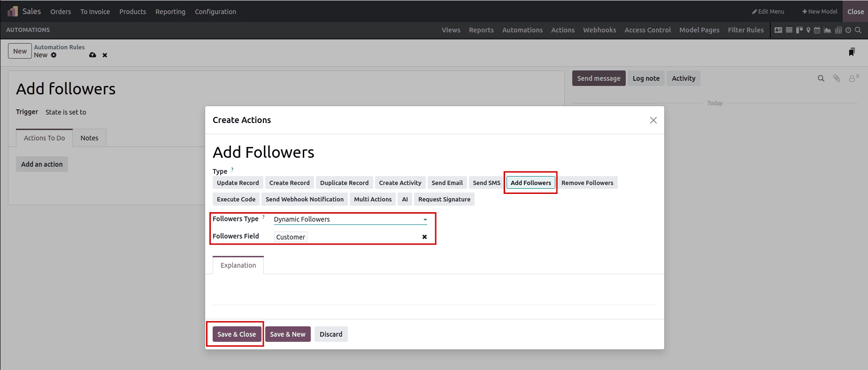This screenshot has height=370, width=868.
Task: Select AI action type
Action: [x=405, y=199]
